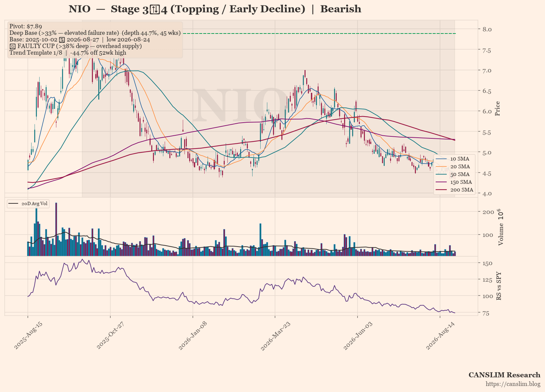Click the 100 volume axis tick label

pyautogui.click(x=488, y=235)
